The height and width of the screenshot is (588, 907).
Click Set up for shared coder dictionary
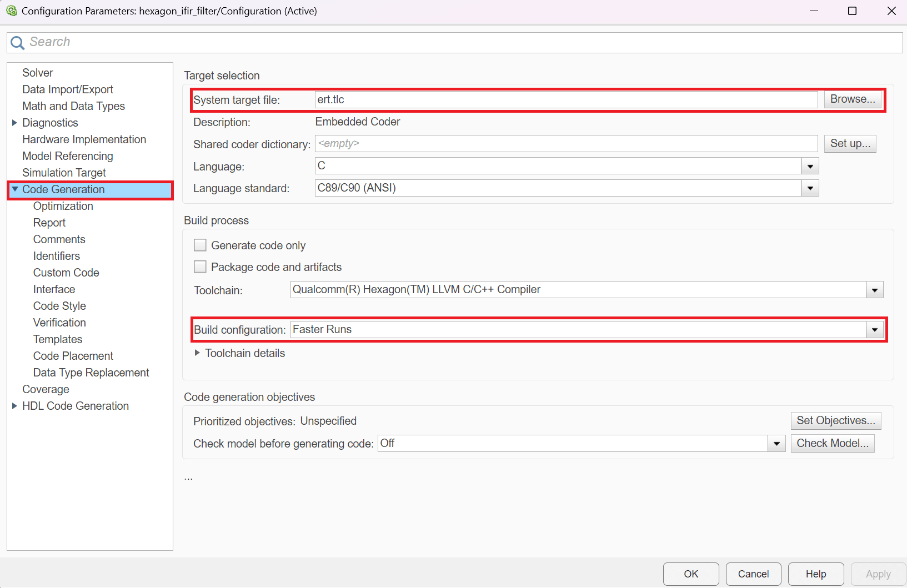point(850,143)
